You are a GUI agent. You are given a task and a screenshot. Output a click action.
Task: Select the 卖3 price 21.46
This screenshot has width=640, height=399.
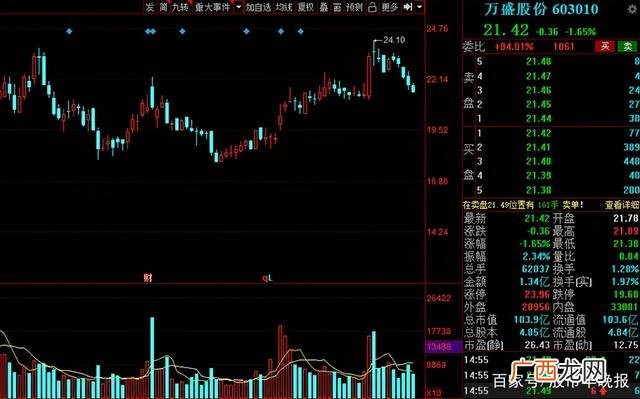[x=538, y=90]
